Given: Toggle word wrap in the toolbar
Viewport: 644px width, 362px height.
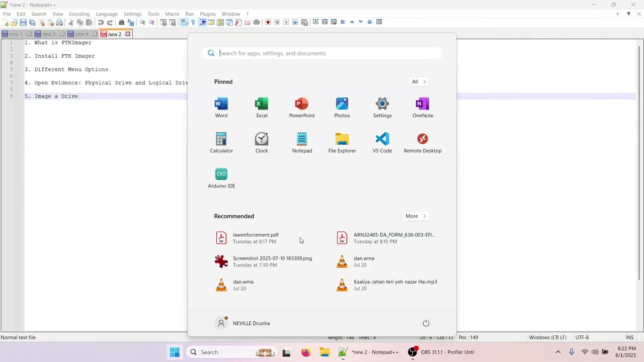Looking at the screenshot, I should tap(184, 23).
